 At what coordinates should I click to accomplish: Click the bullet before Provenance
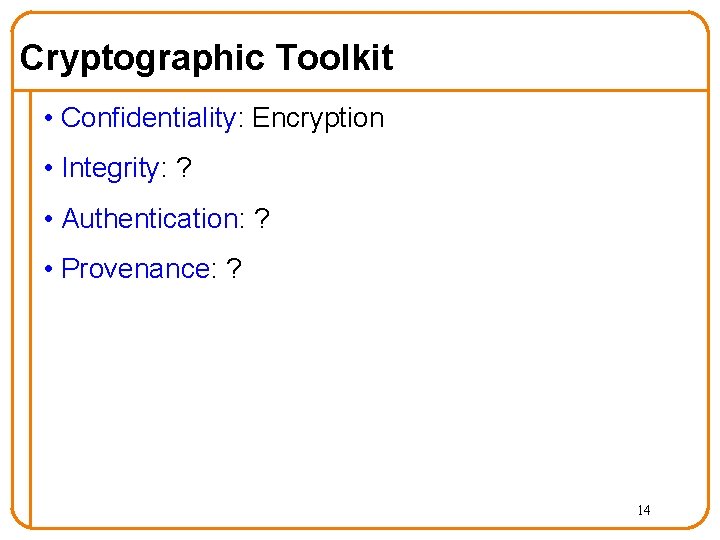click(x=49, y=269)
